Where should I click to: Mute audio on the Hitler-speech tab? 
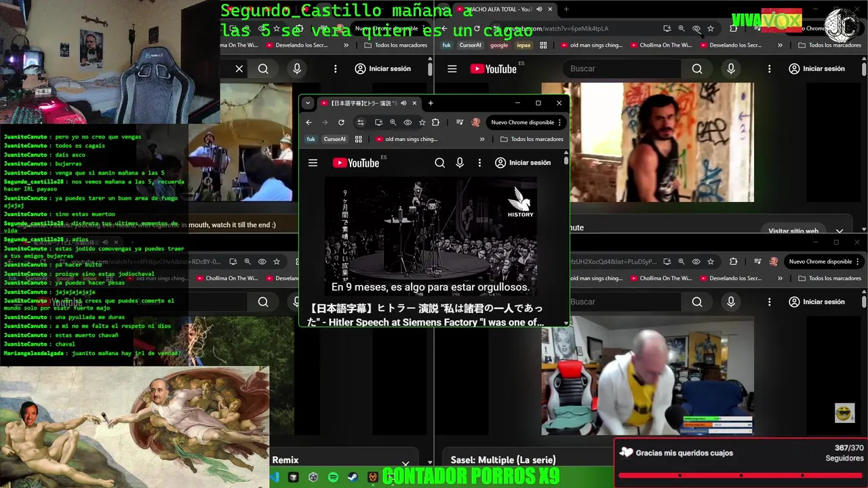403,103
